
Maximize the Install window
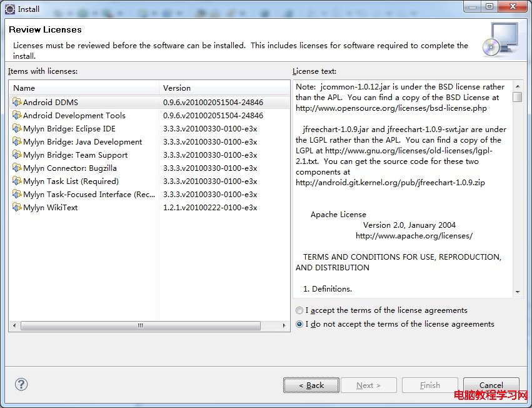tap(489, 6)
